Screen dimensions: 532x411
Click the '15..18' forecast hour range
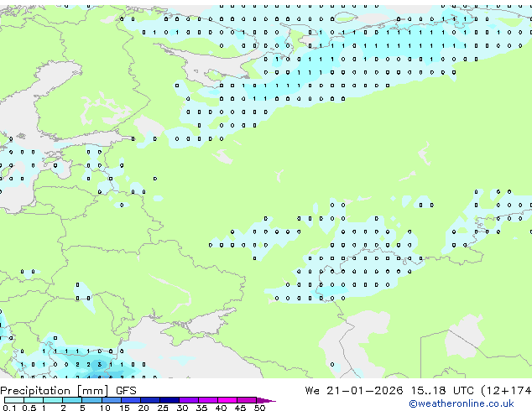tap(429, 391)
